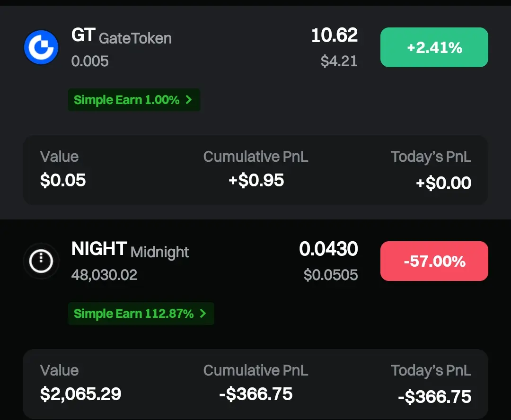
Task: Open the NIGHT Midnight asset name
Action: (130, 250)
